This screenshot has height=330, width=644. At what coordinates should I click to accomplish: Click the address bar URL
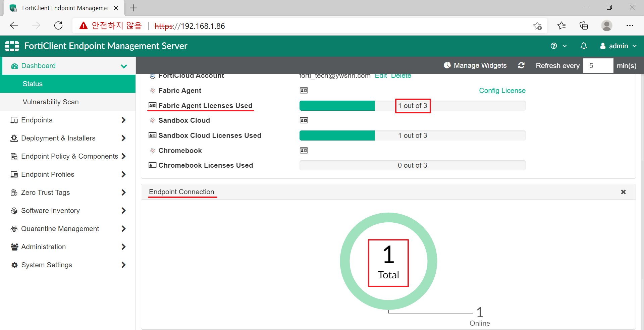pyautogui.click(x=190, y=26)
